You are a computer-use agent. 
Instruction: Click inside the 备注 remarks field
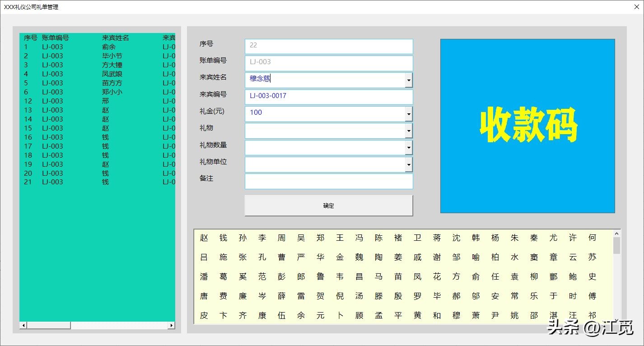(328, 181)
